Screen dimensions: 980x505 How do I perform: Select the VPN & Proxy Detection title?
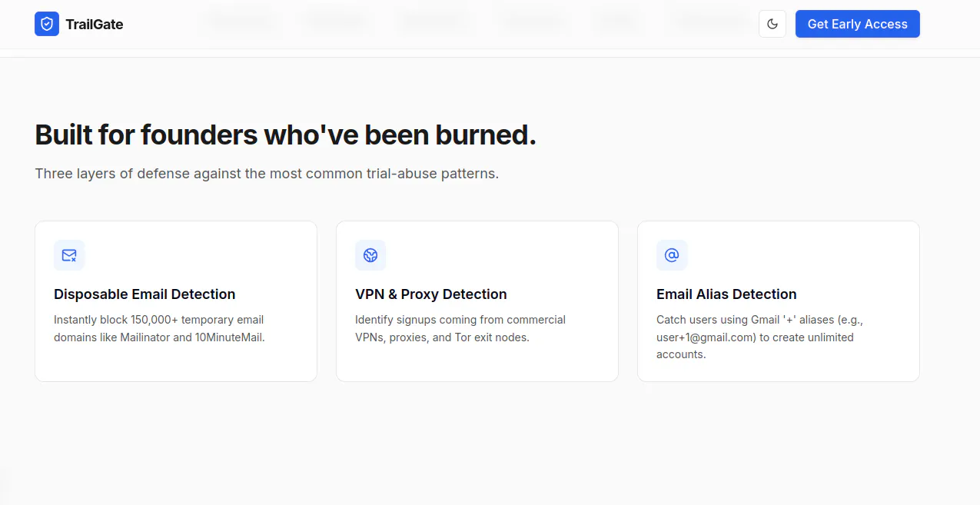tap(431, 294)
